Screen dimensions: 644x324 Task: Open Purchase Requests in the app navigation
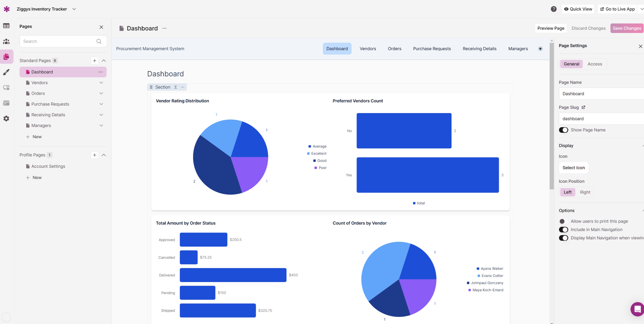(432, 49)
